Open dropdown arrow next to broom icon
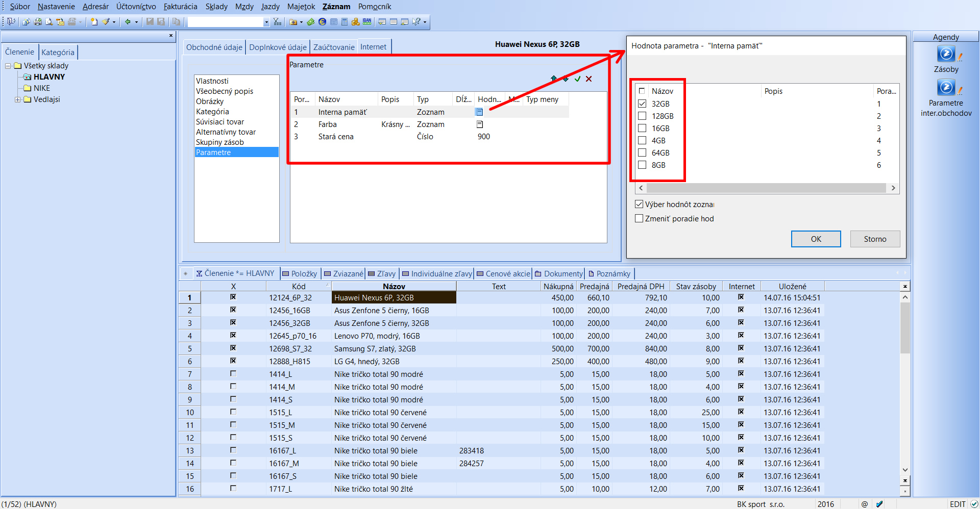 [114, 22]
